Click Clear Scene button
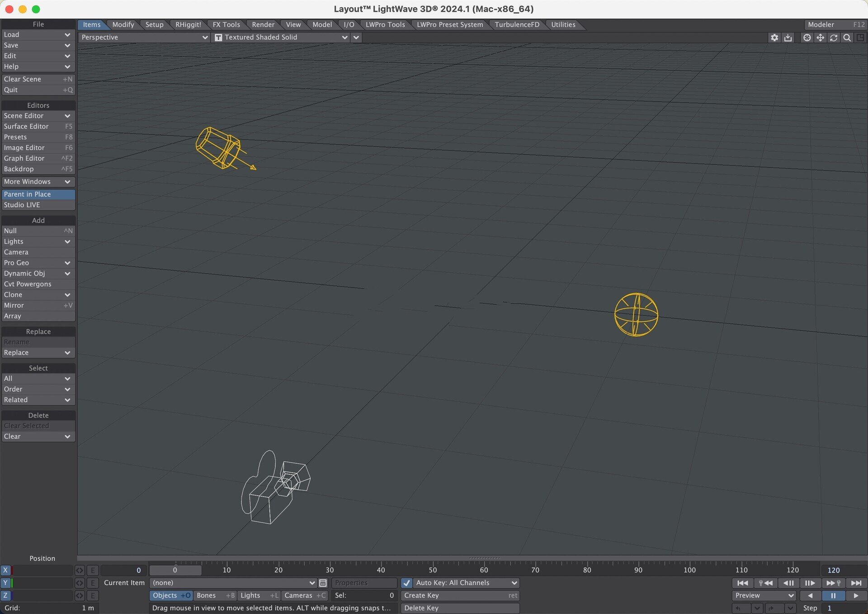868x614 pixels. 38,79
